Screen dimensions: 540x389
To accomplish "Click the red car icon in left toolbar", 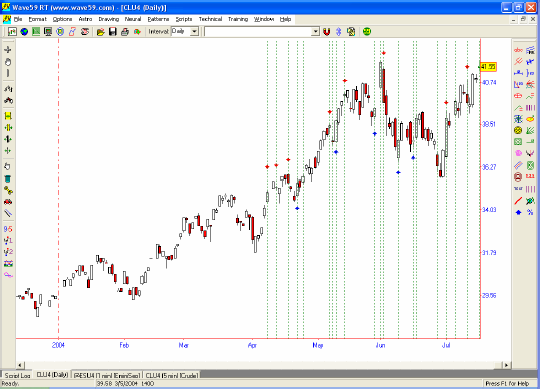I will [8, 202].
